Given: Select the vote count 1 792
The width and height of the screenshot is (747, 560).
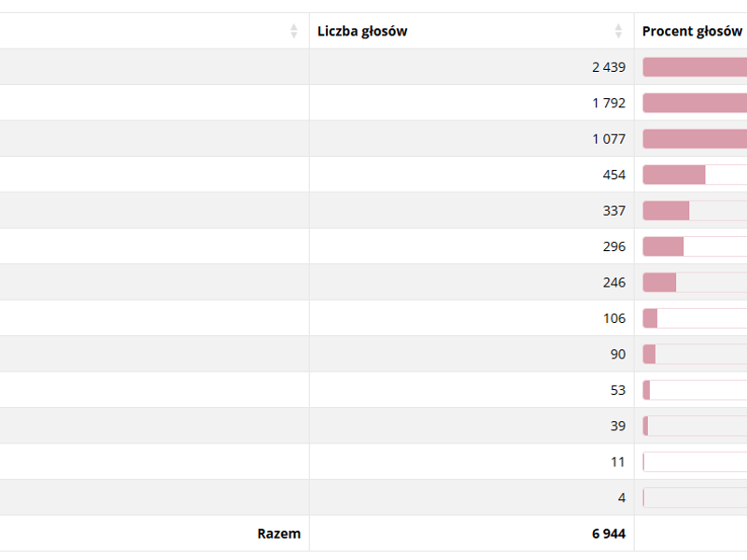Looking at the screenshot, I should pyautogui.click(x=609, y=103).
